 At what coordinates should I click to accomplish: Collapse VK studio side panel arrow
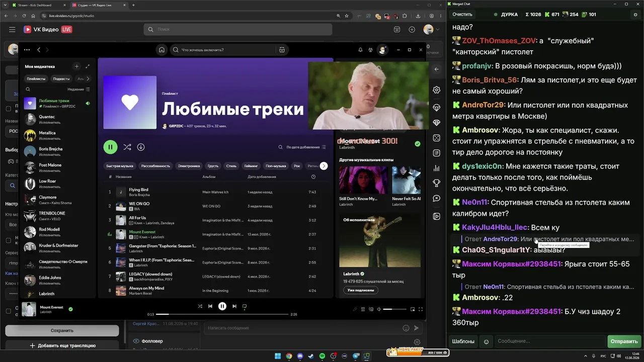436,69
